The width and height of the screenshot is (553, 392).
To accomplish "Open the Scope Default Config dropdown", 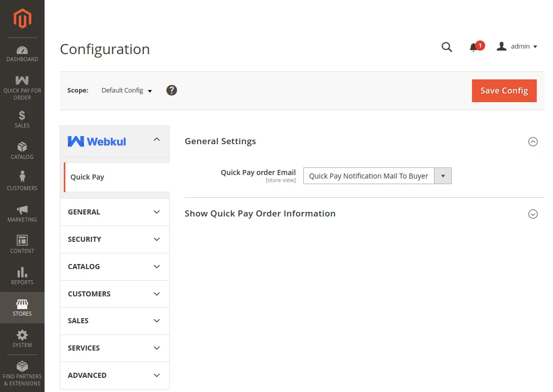I will tap(127, 91).
